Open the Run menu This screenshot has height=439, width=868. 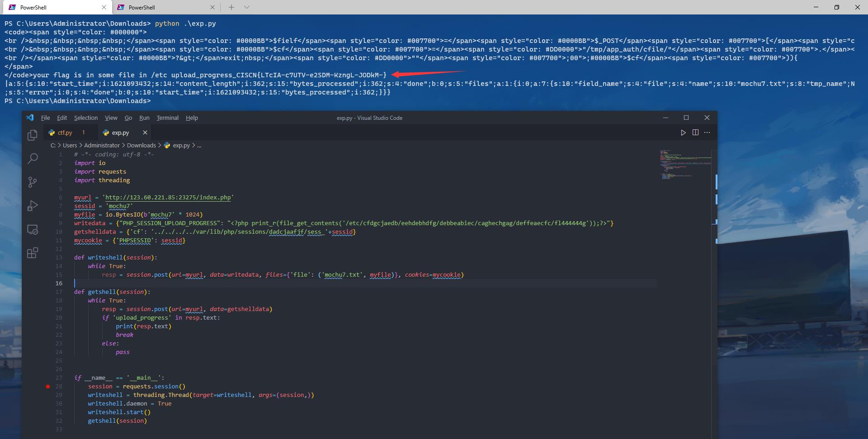click(x=144, y=118)
